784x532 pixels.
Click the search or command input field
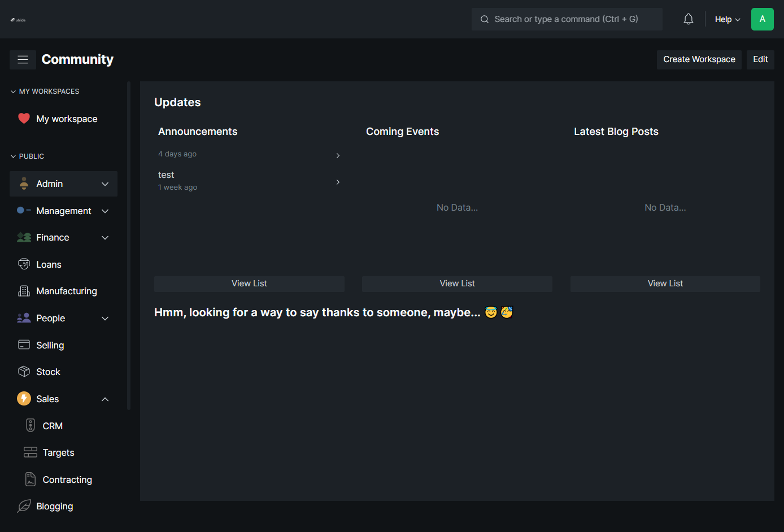click(567, 19)
